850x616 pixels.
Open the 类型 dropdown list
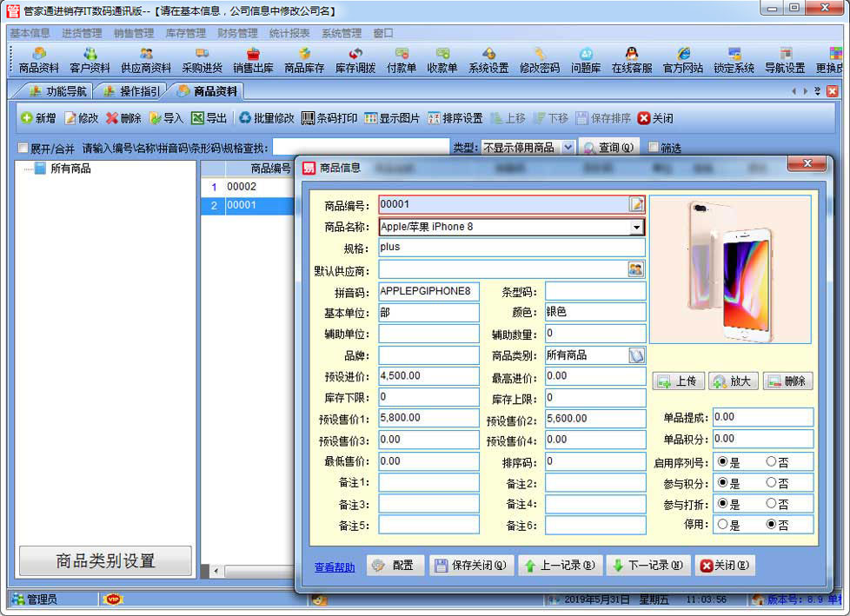point(568,148)
